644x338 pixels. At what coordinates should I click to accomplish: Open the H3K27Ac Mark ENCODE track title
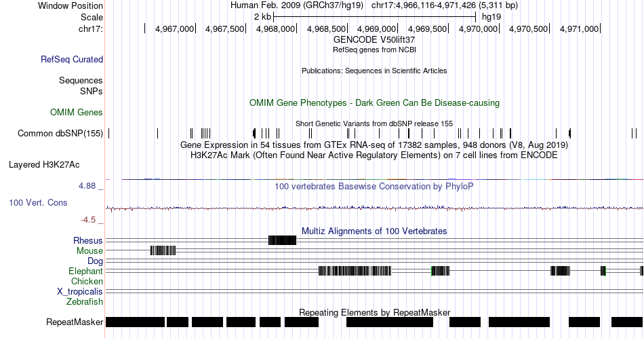coord(374,155)
